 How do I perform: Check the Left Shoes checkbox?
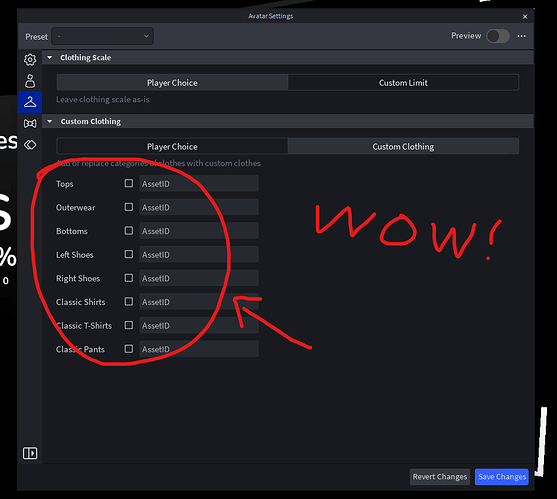[129, 254]
